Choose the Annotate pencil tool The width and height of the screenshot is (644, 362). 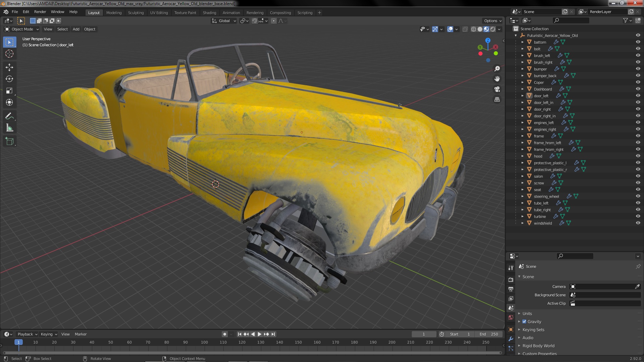(9, 116)
